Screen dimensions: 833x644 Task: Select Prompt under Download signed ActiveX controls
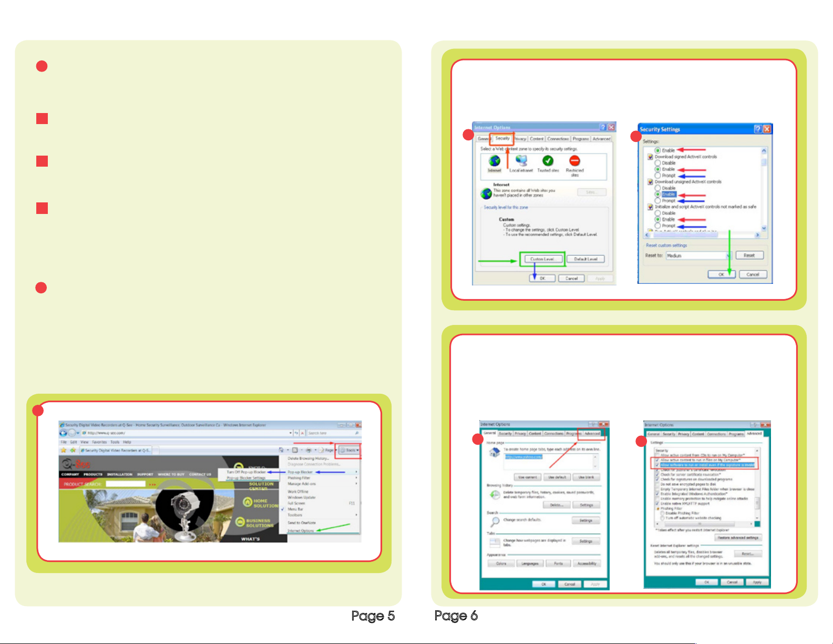point(657,176)
